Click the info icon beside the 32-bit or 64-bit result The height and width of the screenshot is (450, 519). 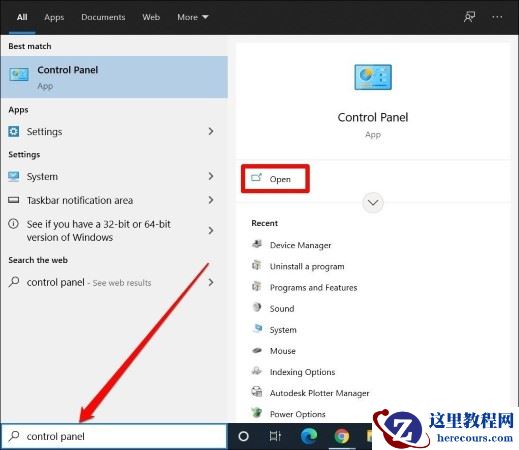point(13,224)
